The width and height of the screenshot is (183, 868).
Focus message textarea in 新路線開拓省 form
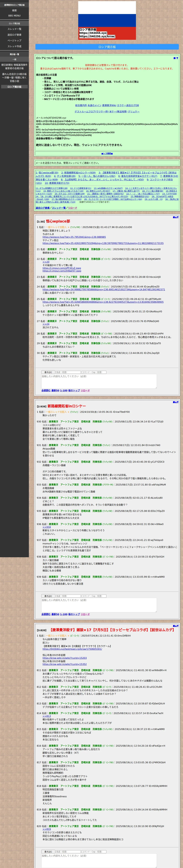coord(99,605)
